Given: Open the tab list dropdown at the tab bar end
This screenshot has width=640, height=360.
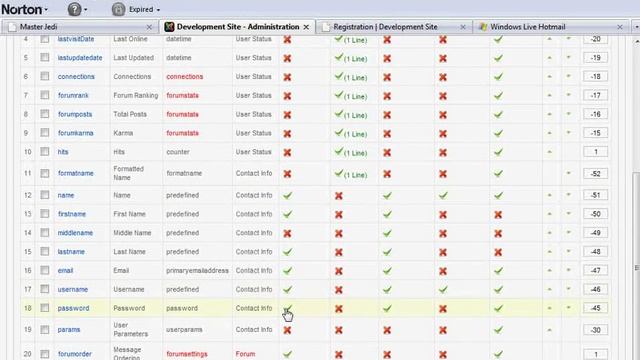Looking at the screenshot, I should coord(636,27).
